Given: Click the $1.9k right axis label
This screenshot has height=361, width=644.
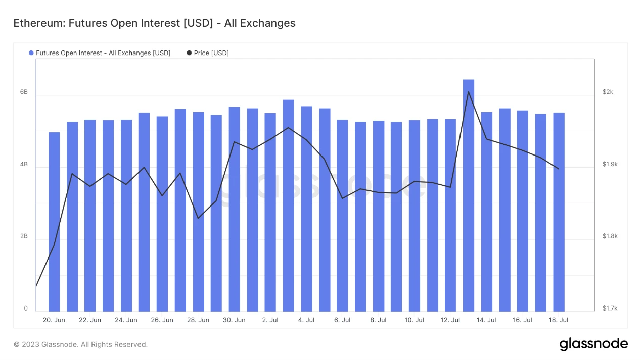Looking at the screenshot, I should coord(610,165).
